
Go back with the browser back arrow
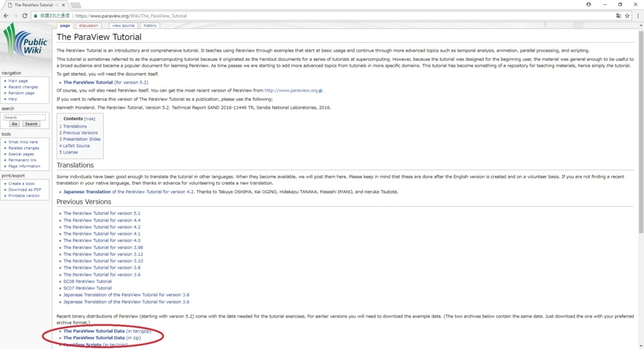pos(6,16)
